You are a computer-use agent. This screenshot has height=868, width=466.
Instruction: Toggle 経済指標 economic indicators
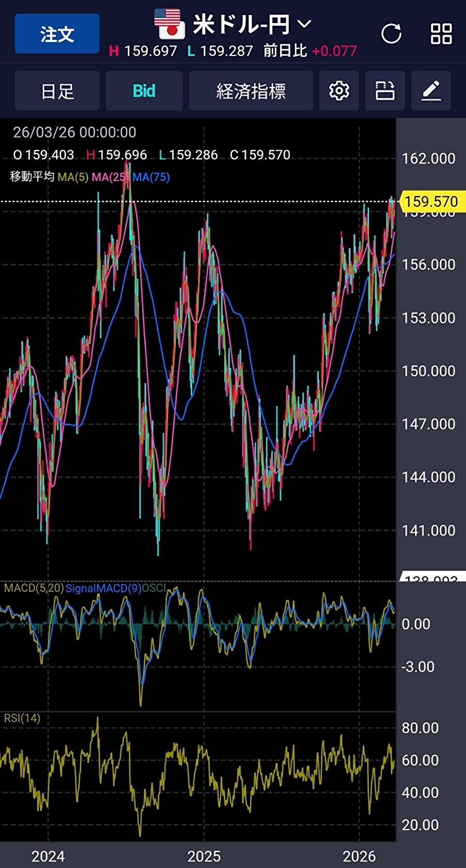point(251,92)
